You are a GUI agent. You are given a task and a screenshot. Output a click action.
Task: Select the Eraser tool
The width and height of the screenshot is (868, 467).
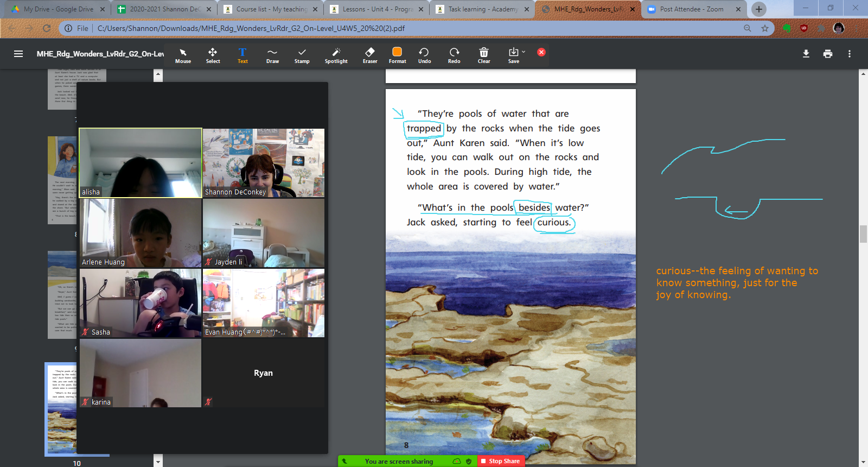point(370,55)
